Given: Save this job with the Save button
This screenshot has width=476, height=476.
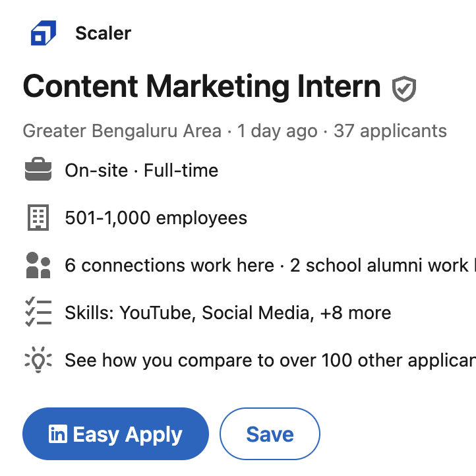Looking at the screenshot, I should point(270,434).
